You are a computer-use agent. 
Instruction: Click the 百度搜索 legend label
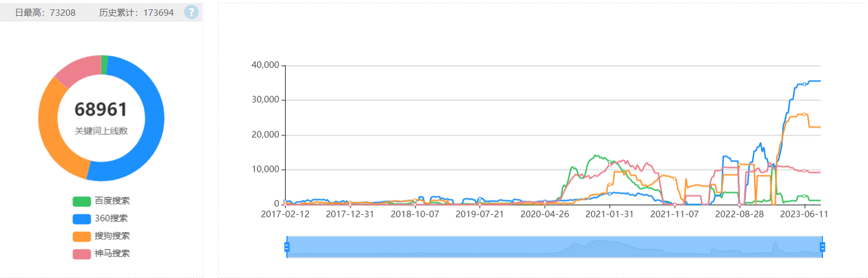(112, 201)
